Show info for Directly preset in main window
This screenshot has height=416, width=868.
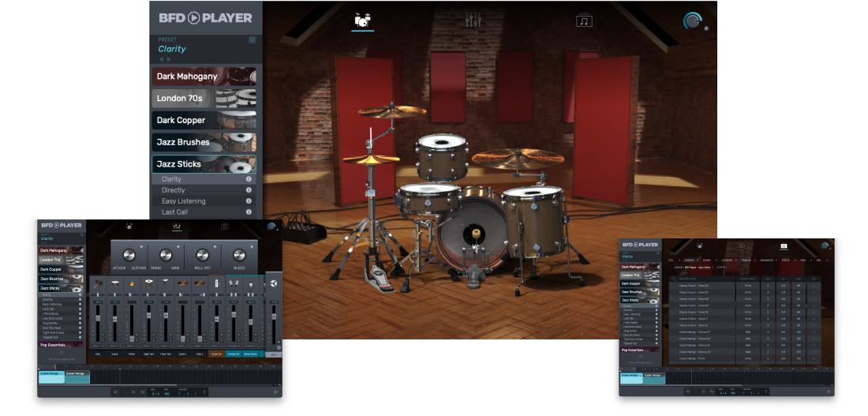(249, 190)
